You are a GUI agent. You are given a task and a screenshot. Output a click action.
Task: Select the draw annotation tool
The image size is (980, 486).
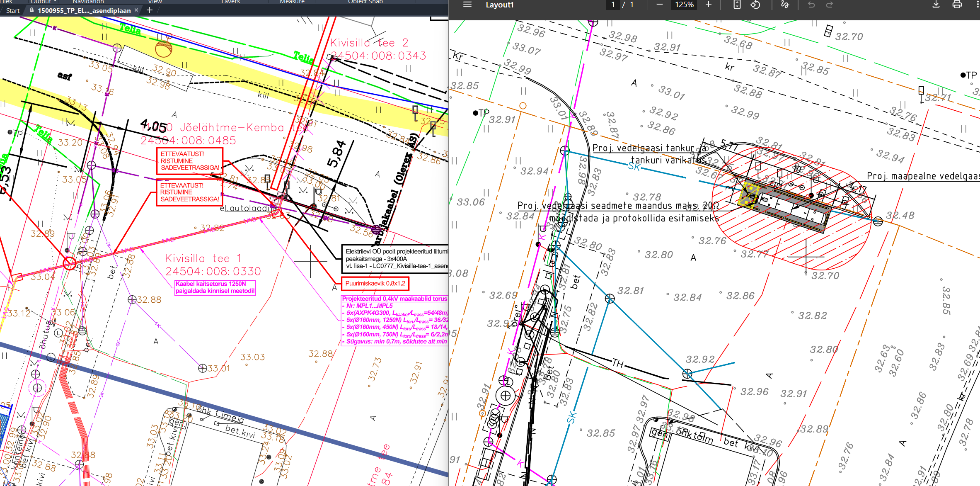coord(785,5)
